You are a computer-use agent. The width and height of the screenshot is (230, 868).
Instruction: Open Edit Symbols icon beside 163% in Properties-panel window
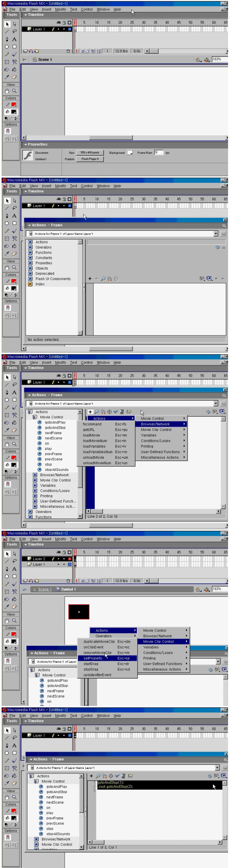click(206, 60)
